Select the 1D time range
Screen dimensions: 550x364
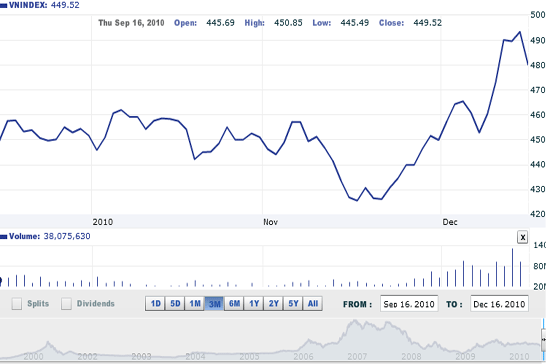tap(155, 304)
